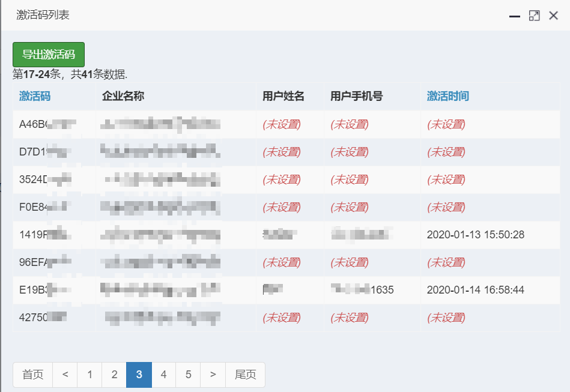The width and height of the screenshot is (570, 392).
Task: Select activation code starting 1419
Action: (x=46, y=235)
